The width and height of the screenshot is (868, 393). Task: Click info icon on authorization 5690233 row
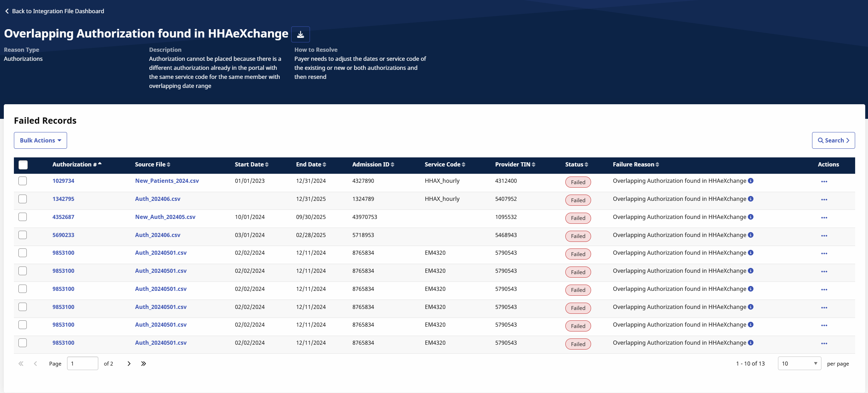click(751, 235)
